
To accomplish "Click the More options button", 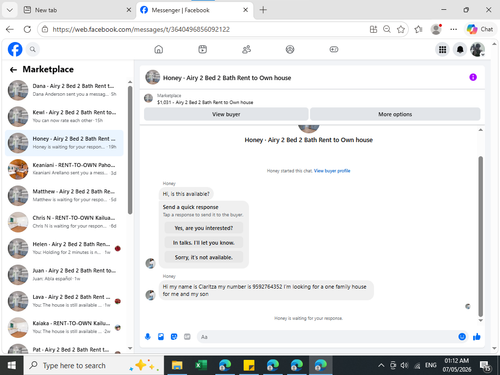I will click(395, 114).
